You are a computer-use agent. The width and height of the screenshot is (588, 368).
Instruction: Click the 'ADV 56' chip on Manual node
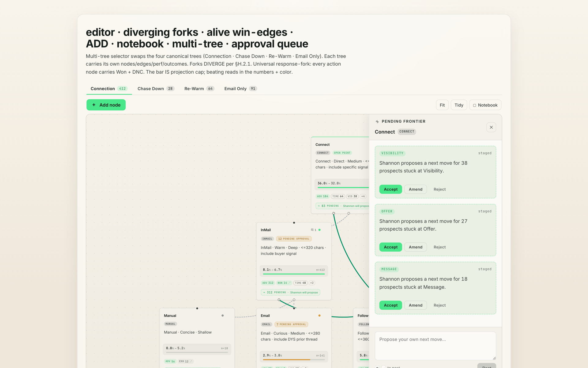pos(170,361)
